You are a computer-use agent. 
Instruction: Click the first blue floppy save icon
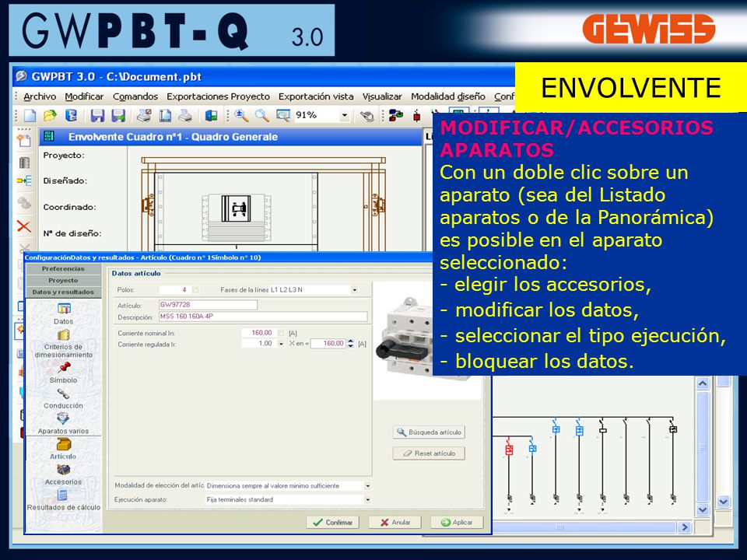coord(97,115)
